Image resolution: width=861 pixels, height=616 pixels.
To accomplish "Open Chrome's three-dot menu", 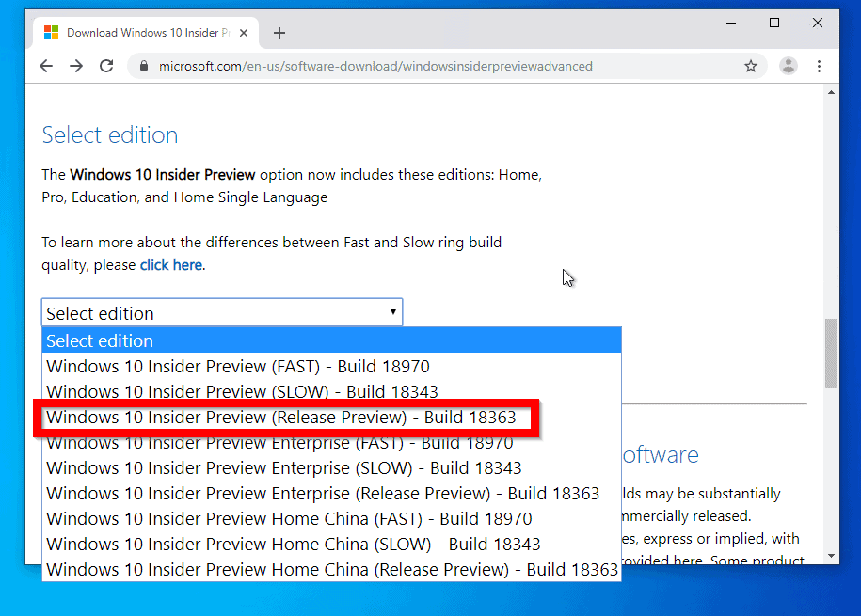I will click(x=819, y=67).
